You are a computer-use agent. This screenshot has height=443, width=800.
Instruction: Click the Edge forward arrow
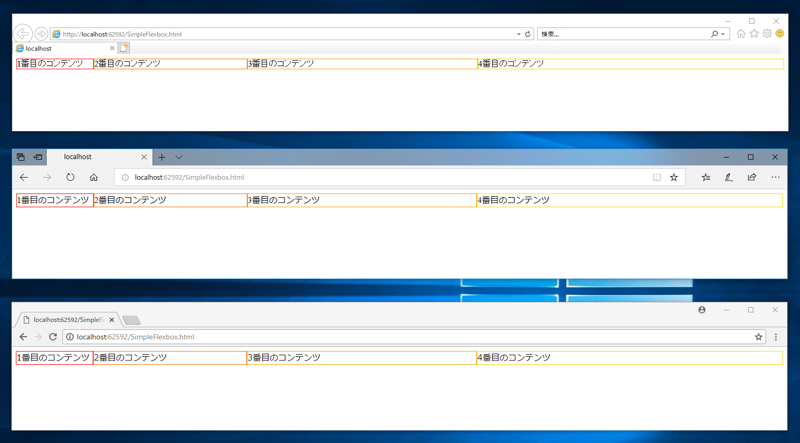tap(47, 178)
